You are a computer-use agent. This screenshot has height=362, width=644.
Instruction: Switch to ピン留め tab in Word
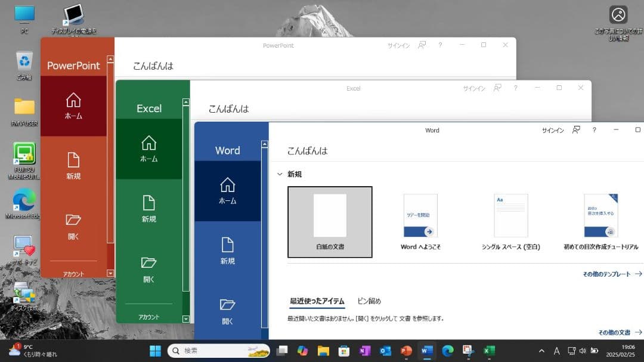[369, 301]
